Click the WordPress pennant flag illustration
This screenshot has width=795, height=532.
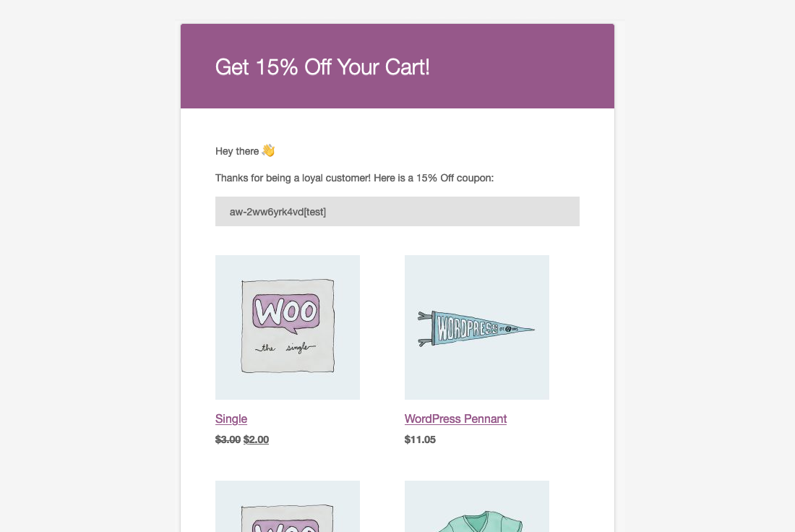[476, 328]
